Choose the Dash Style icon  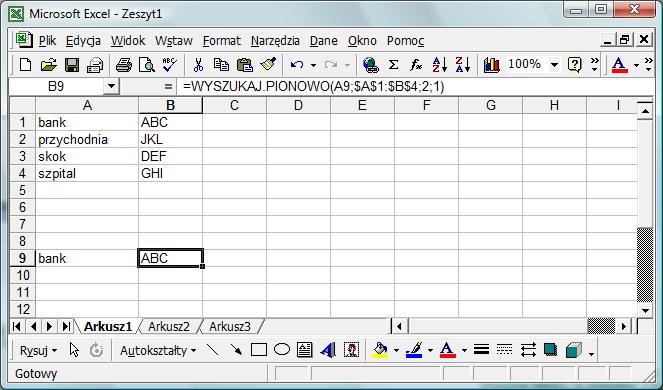pyautogui.click(x=504, y=350)
